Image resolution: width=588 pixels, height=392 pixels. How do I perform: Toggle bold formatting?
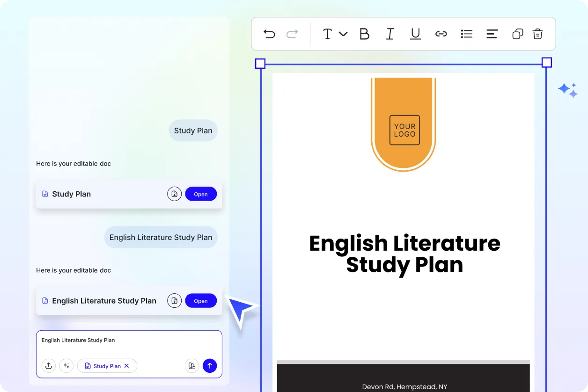pos(364,34)
